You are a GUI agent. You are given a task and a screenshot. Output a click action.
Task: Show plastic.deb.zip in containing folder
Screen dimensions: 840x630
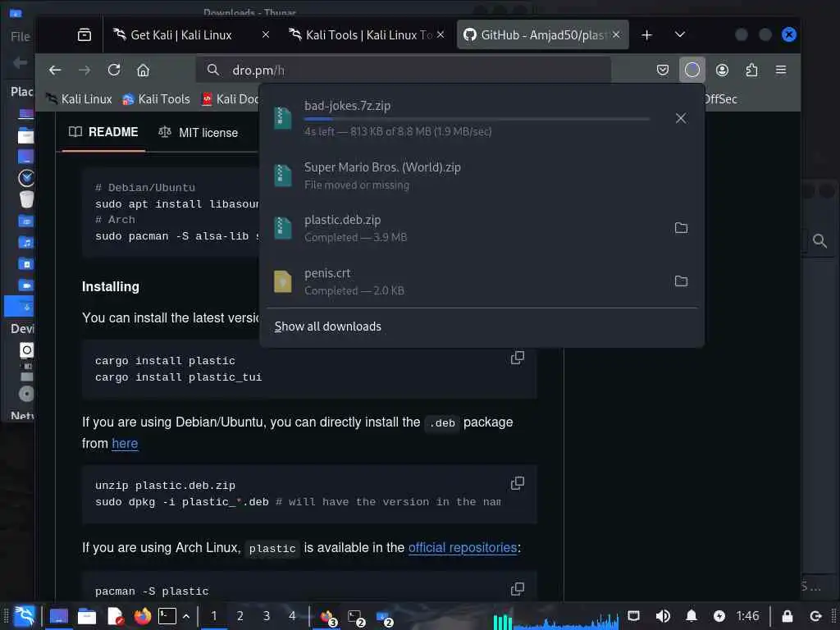pos(681,228)
